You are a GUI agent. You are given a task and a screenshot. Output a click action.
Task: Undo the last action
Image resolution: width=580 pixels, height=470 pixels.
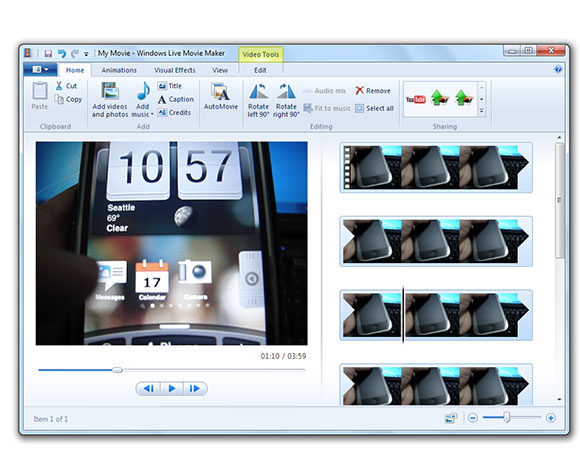click(61, 54)
